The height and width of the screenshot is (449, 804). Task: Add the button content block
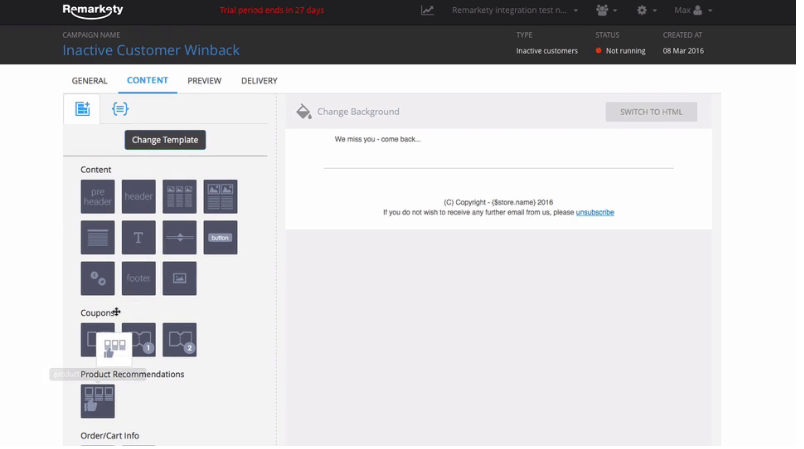[220, 237]
